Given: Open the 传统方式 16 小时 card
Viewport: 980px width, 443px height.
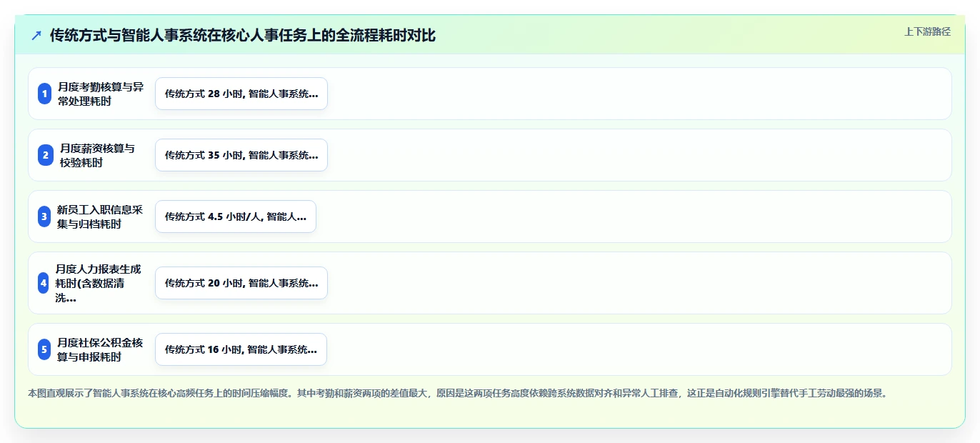Looking at the screenshot, I should coord(241,349).
